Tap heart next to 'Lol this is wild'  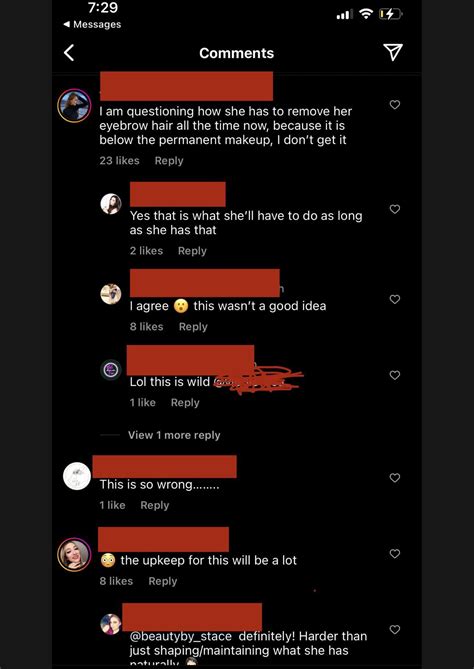(395, 375)
